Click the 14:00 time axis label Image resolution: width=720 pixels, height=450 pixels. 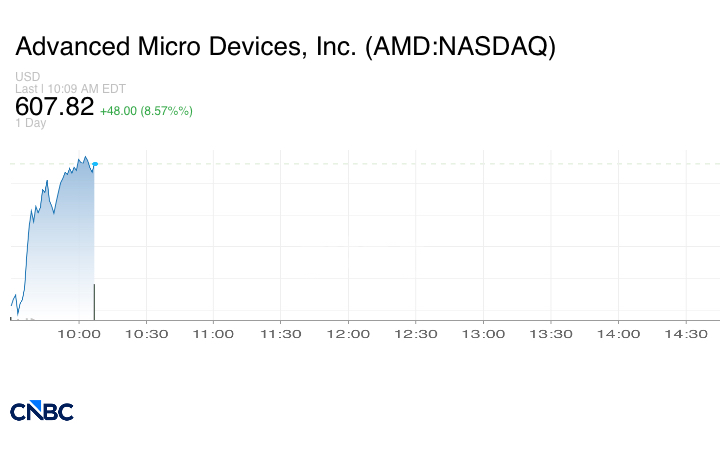618,334
